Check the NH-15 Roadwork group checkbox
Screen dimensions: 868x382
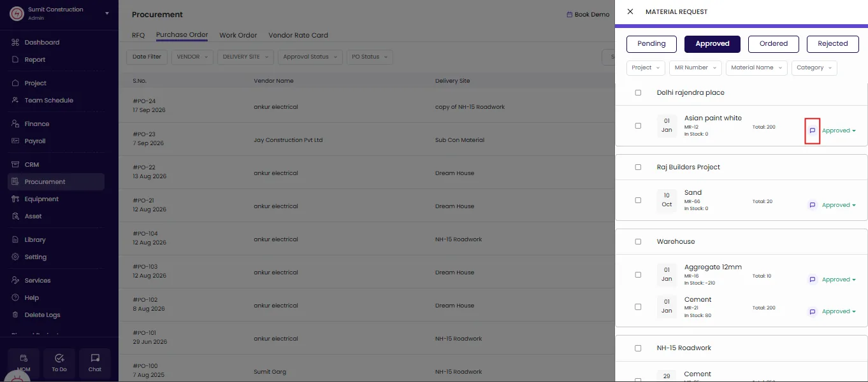point(638,348)
